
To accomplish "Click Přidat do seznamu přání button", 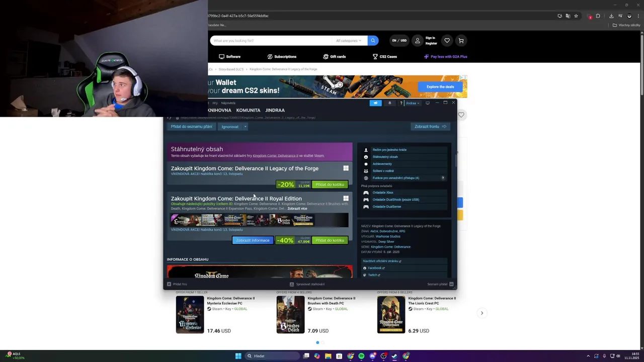I will tap(191, 127).
